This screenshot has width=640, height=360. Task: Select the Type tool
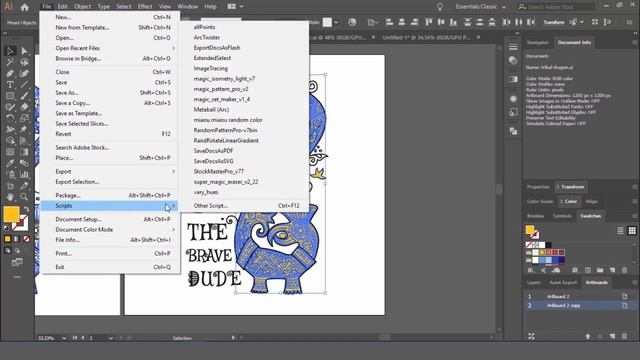coord(10,84)
